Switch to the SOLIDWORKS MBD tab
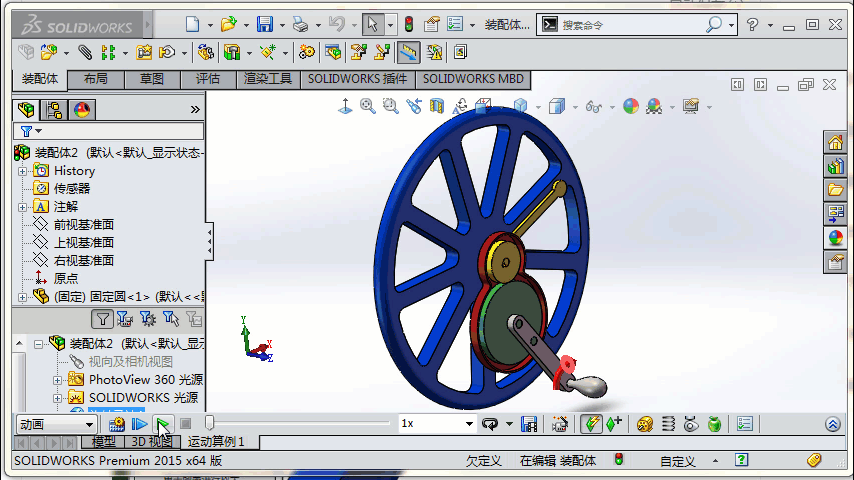The height and width of the screenshot is (480, 854). coord(472,79)
